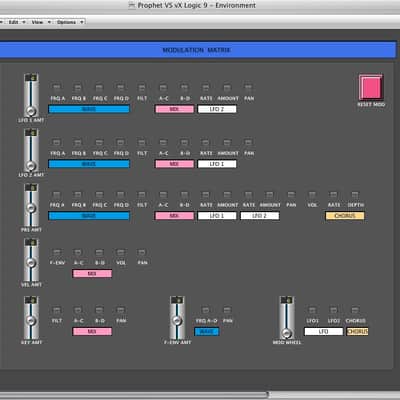
Task: Toggle PAN switch in LFO 2 AMT row
Action: tap(248, 143)
